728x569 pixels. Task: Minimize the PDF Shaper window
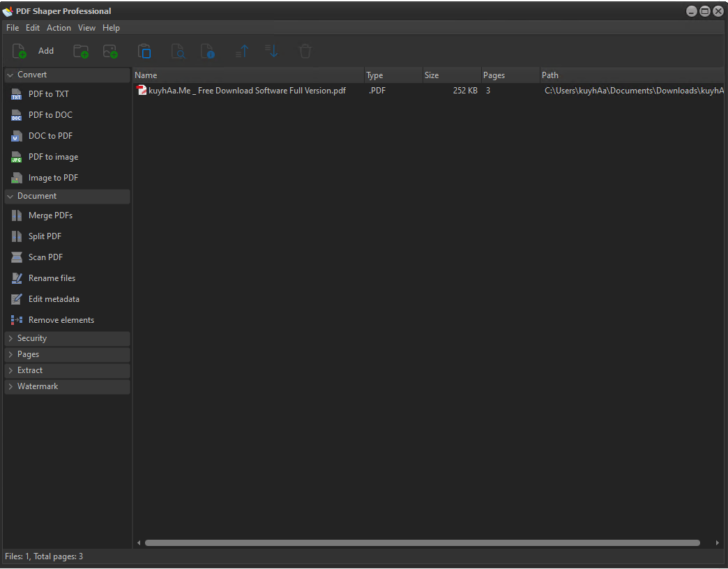691,11
